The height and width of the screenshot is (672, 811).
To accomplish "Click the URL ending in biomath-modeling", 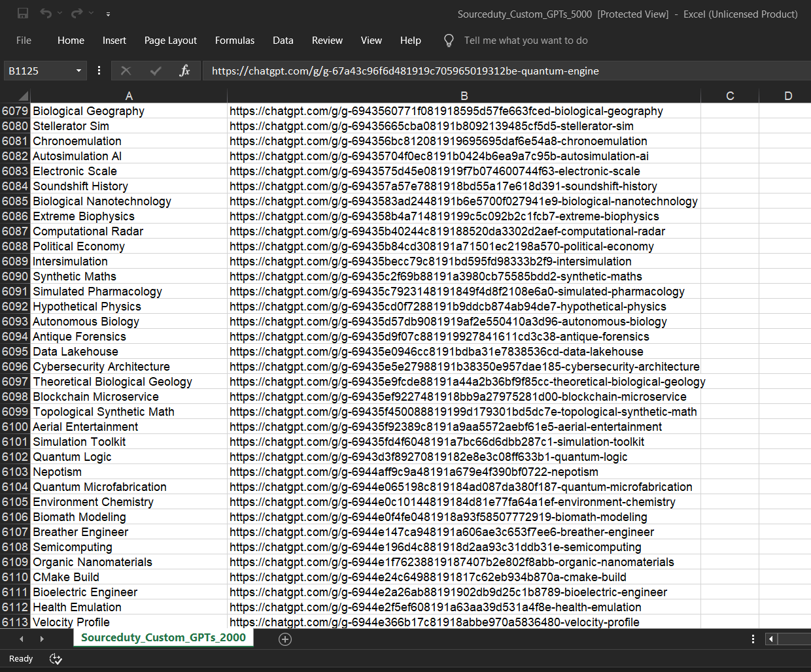I will tap(438, 517).
